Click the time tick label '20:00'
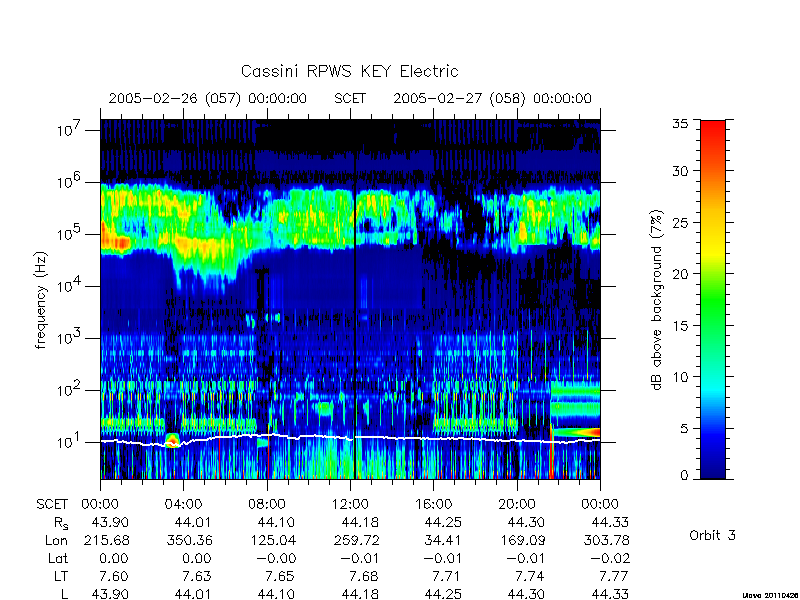 (517, 505)
